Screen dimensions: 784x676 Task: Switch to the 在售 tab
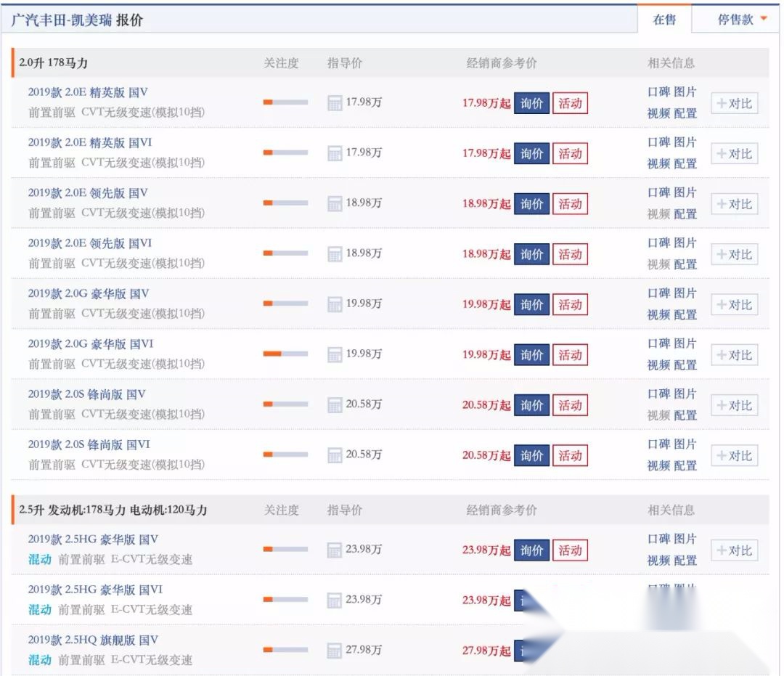tap(664, 20)
